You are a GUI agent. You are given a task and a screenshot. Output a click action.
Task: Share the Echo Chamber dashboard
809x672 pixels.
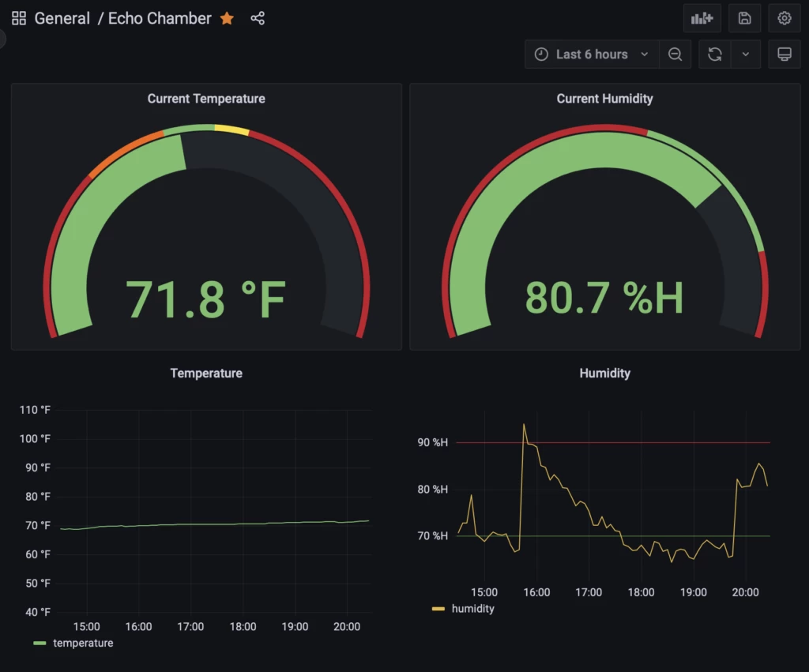258,18
